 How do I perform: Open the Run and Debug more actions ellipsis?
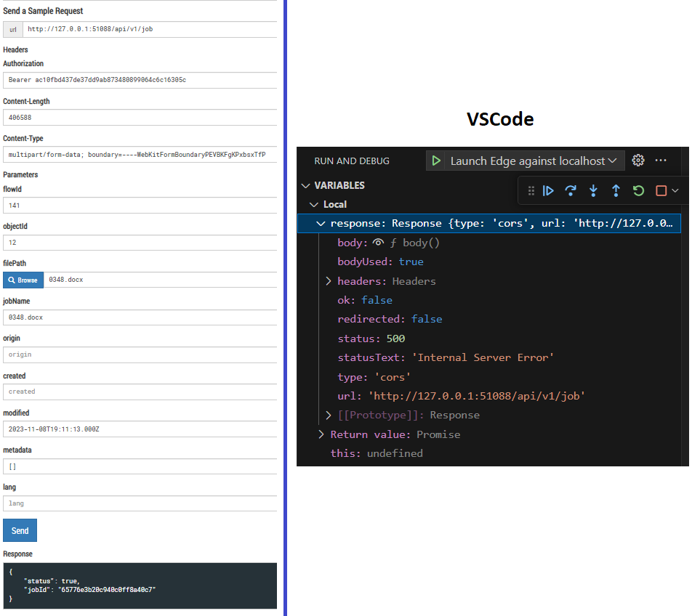661,161
